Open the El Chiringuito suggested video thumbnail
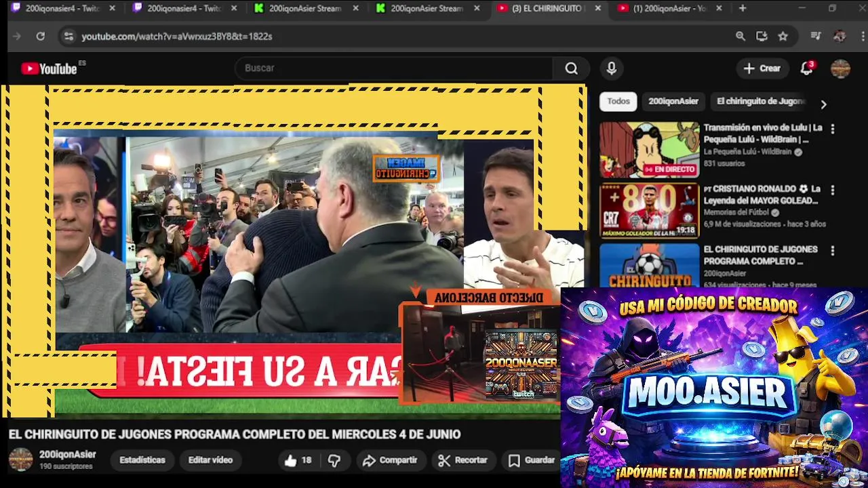 (x=649, y=265)
